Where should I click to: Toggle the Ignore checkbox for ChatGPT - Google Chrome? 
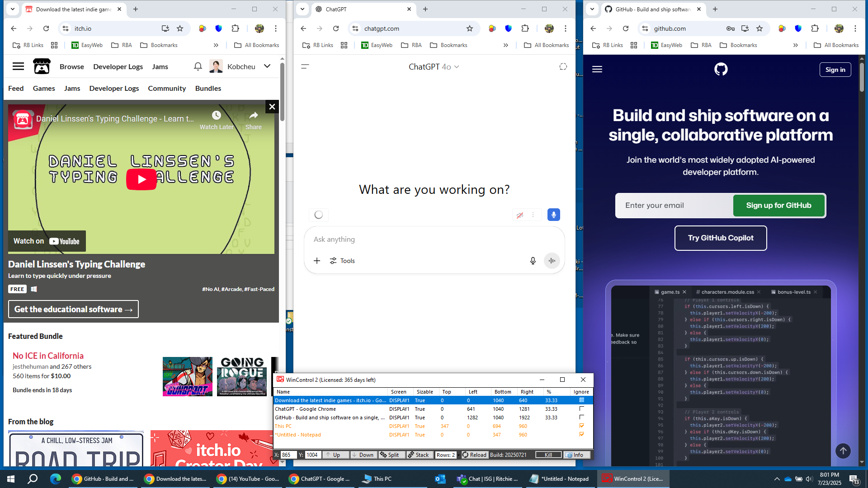(x=582, y=409)
